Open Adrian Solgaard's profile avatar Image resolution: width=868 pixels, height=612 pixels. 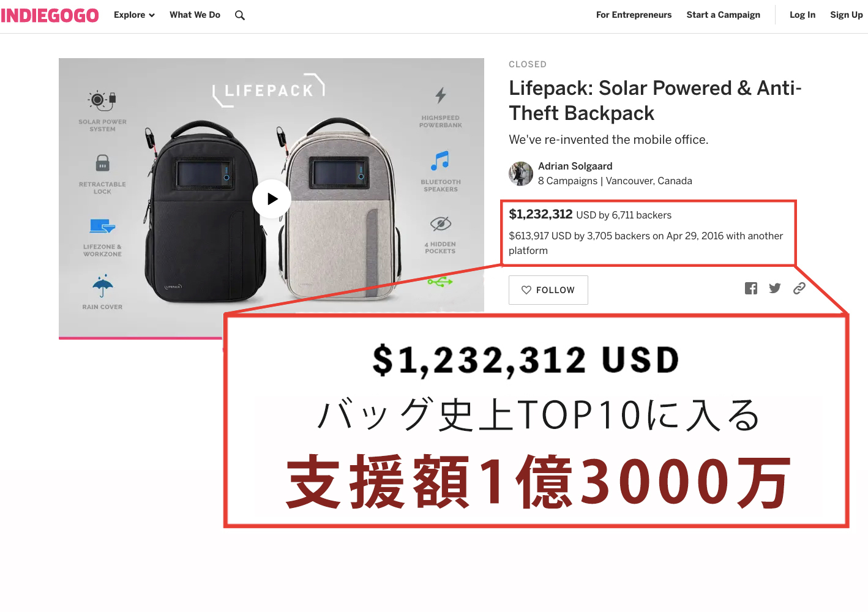coord(521,173)
